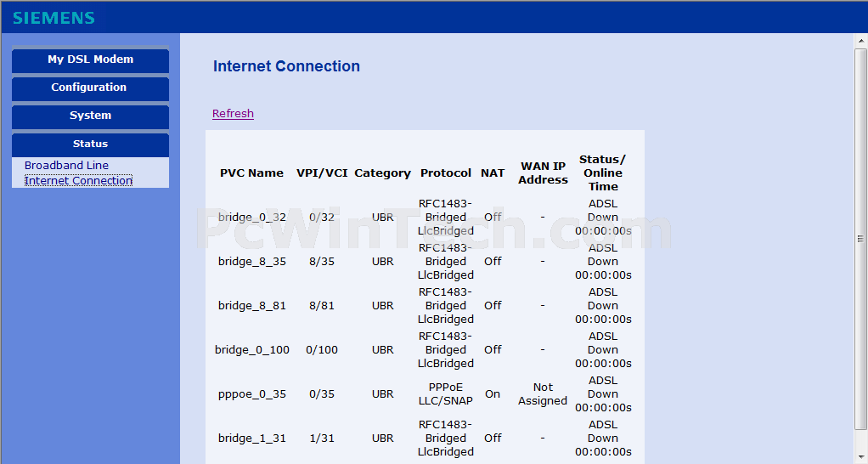Click the PVC Name column header

pos(252,173)
